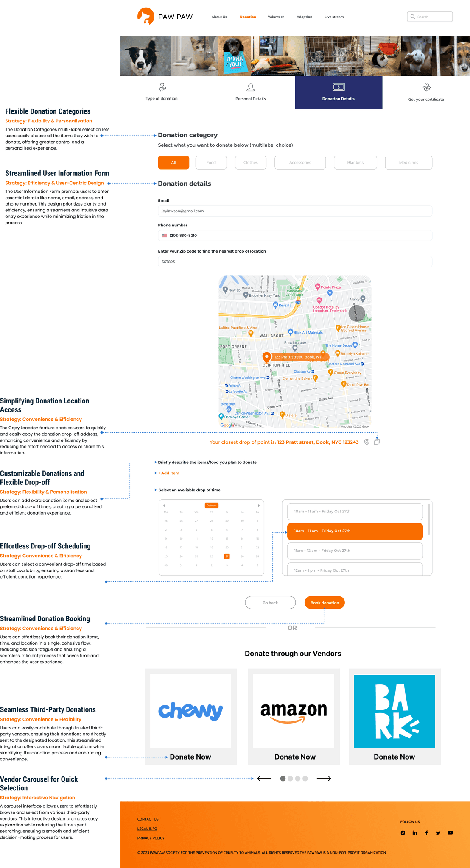This screenshot has height=868, width=470.
Task: Click the Email input field
Action: coord(295,211)
